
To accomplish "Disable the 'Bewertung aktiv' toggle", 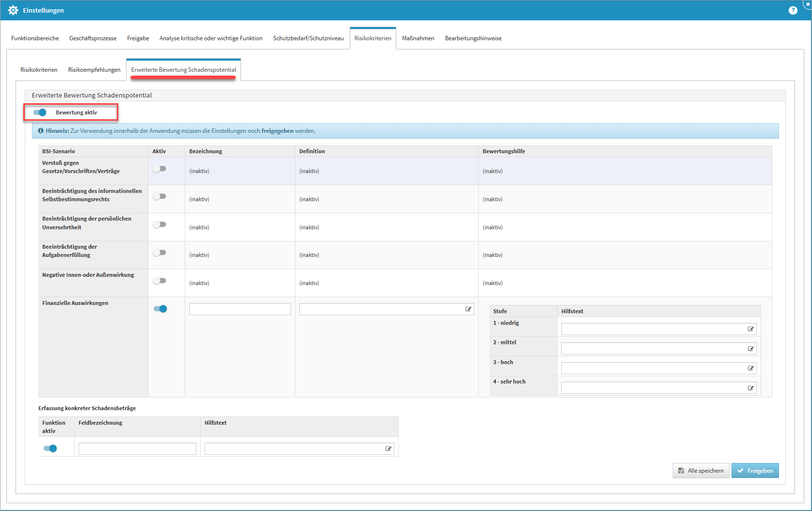I will pyautogui.click(x=40, y=112).
